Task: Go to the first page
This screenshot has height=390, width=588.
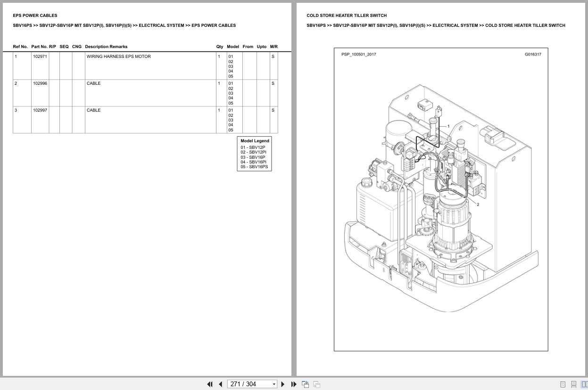Action: pos(210,384)
